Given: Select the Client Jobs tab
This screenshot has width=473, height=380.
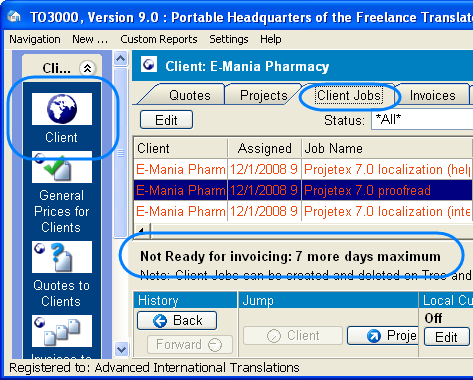Looking at the screenshot, I should click(349, 95).
